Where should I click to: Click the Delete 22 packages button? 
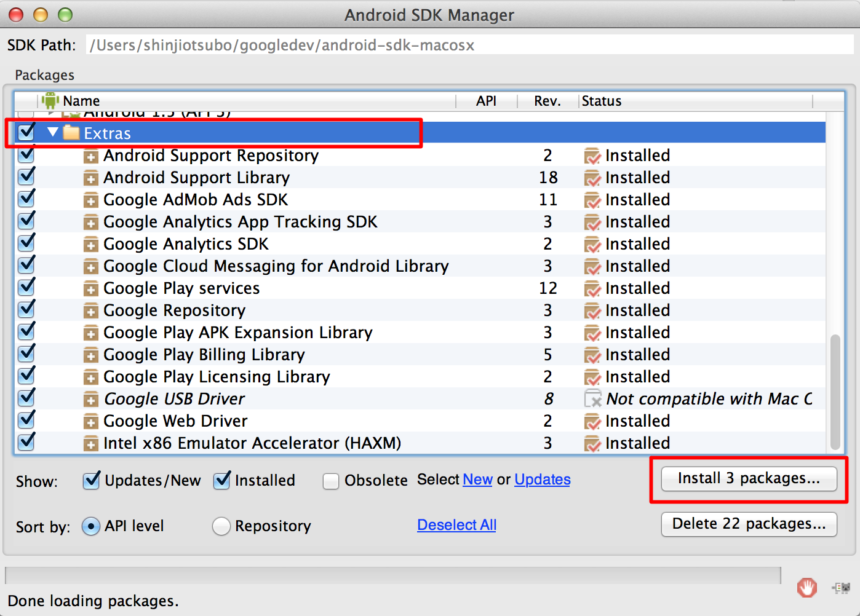click(x=749, y=524)
